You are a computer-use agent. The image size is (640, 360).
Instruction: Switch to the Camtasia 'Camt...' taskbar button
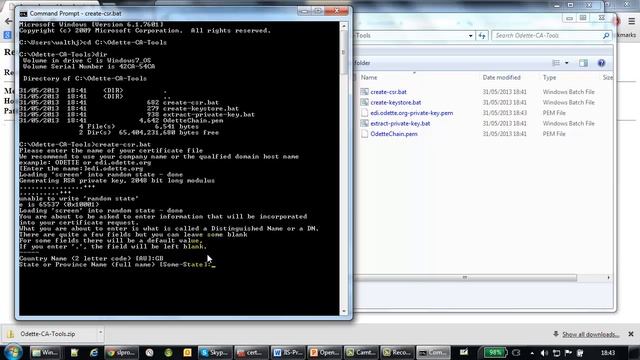coord(361,352)
